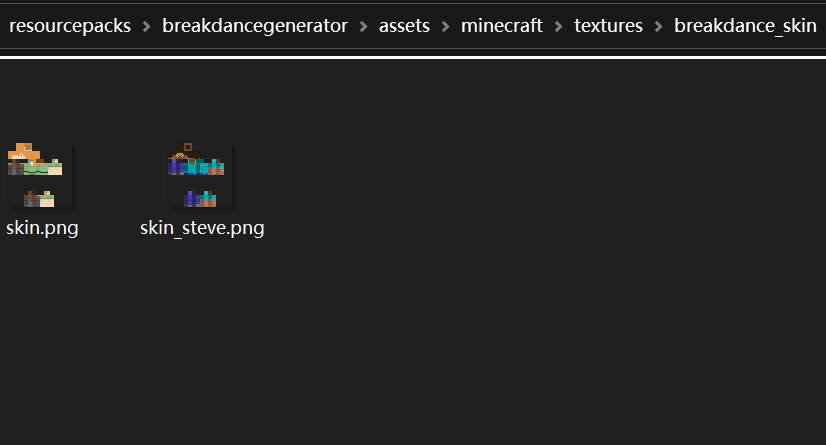
Task: Expand the chevron after the textures breadcrumb
Action: point(659,26)
